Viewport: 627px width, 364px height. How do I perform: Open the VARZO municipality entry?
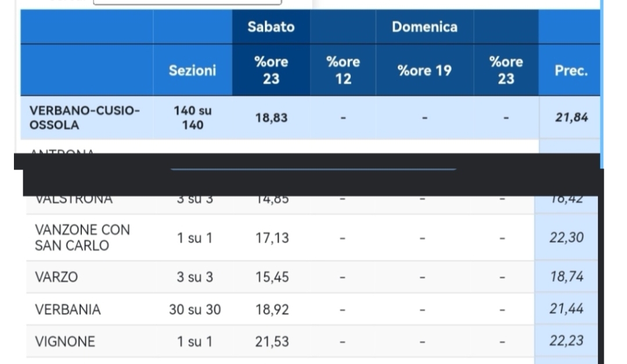(53, 277)
